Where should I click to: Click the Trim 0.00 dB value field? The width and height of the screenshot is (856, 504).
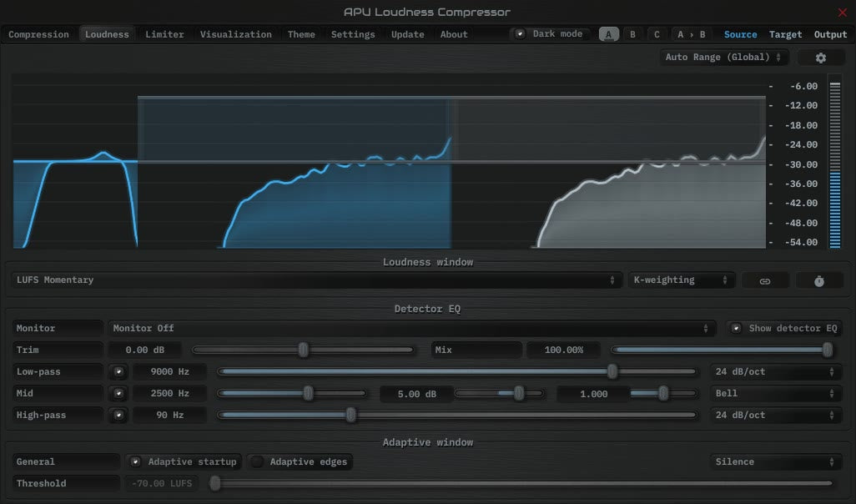click(x=144, y=350)
